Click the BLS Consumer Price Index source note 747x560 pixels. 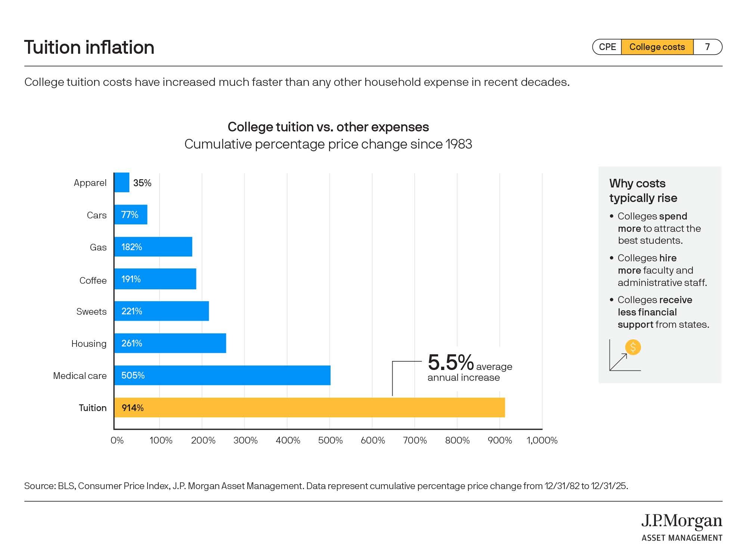326,486
